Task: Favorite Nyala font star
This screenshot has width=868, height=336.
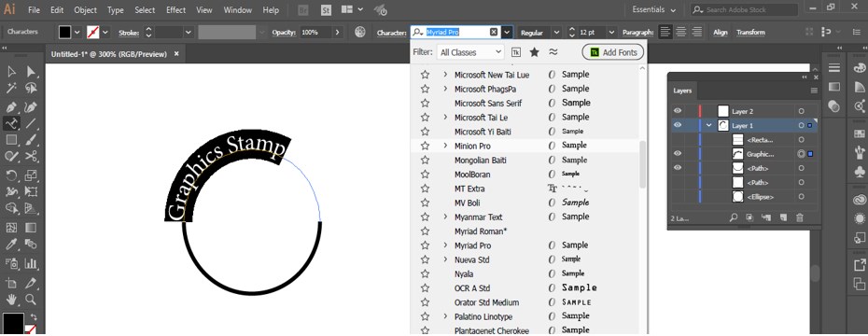Action: coord(425,274)
